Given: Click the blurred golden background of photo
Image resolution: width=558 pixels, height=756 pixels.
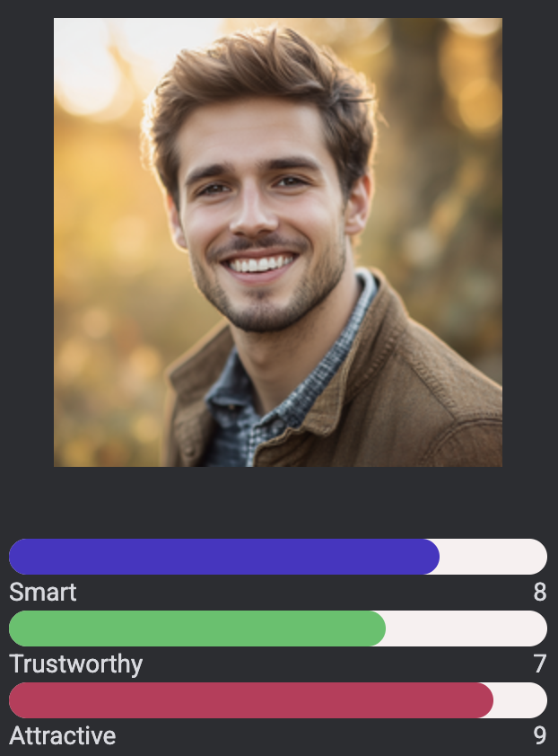Looking at the screenshot, I should pos(101,241).
